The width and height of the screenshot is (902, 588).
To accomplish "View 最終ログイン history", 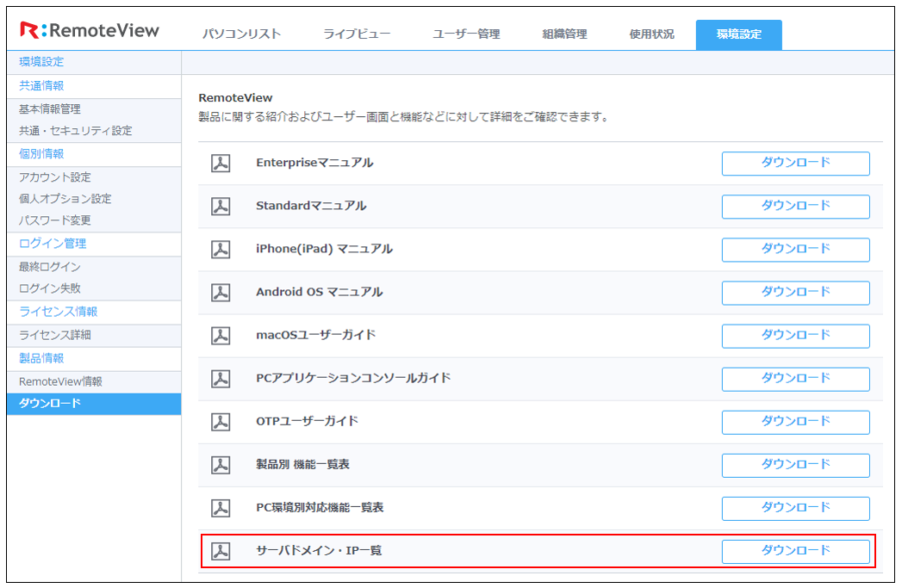I will point(49,267).
